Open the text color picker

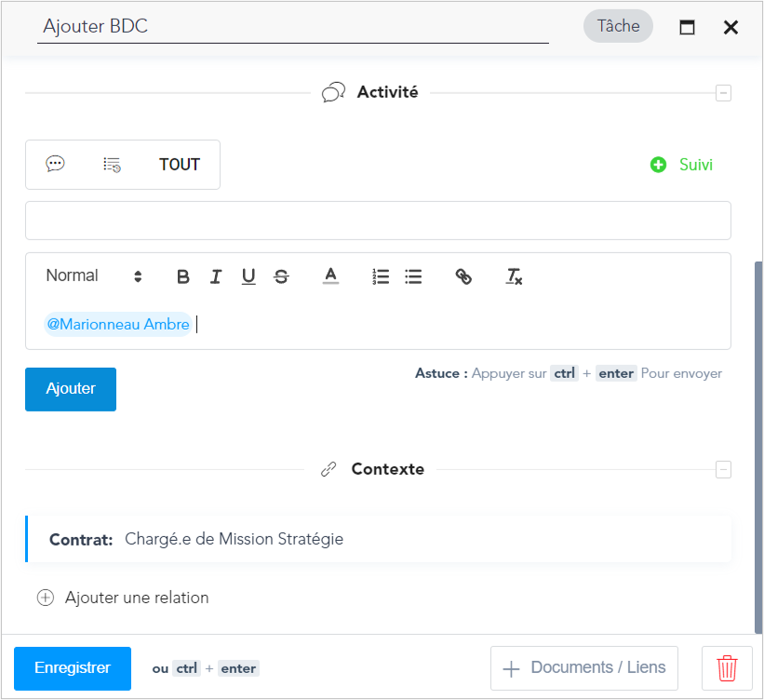pos(331,276)
